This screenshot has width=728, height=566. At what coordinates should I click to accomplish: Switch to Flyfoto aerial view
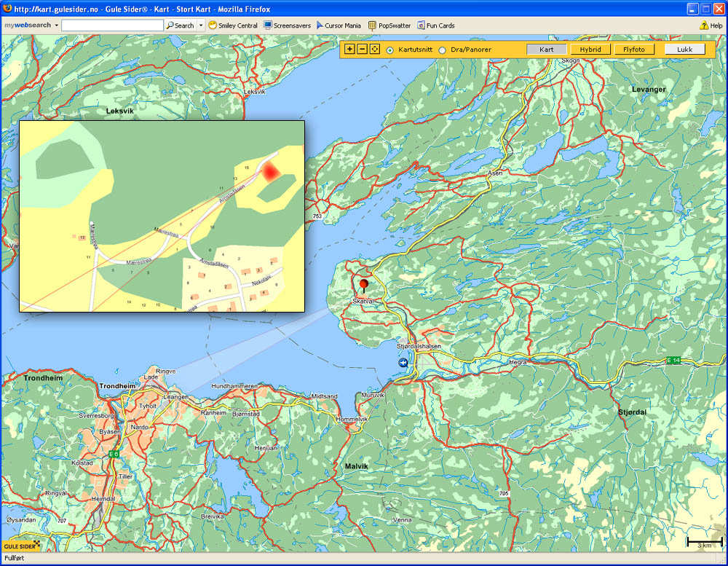click(634, 50)
